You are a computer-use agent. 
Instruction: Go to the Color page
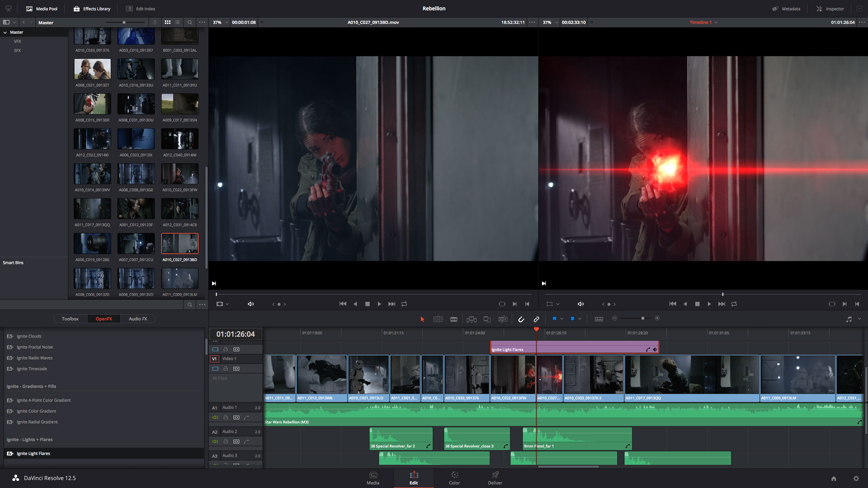point(454,478)
